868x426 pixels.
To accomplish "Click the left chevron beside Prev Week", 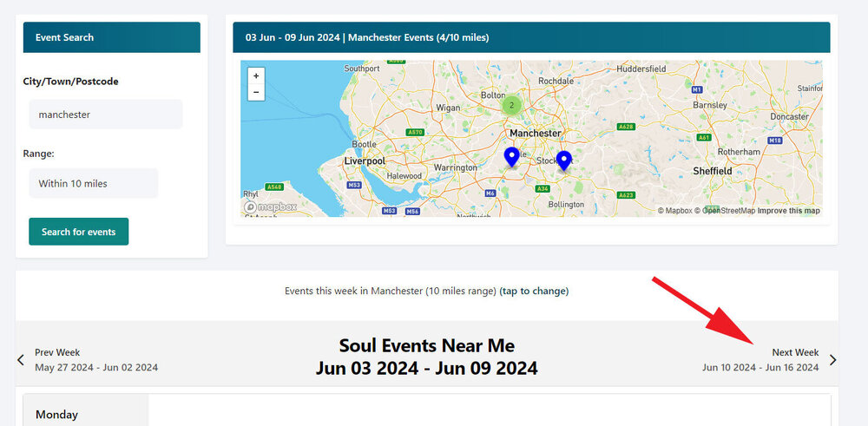I will tap(21, 360).
